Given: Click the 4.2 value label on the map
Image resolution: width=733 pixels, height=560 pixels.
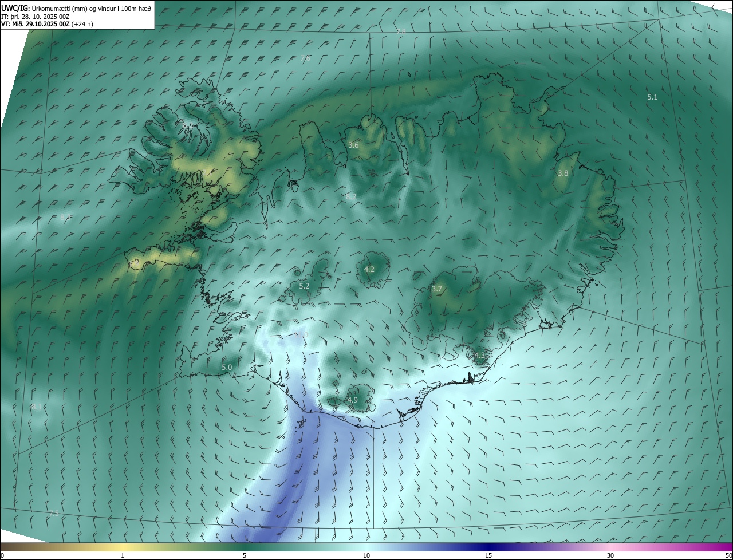Looking at the screenshot, I should 369,269.
